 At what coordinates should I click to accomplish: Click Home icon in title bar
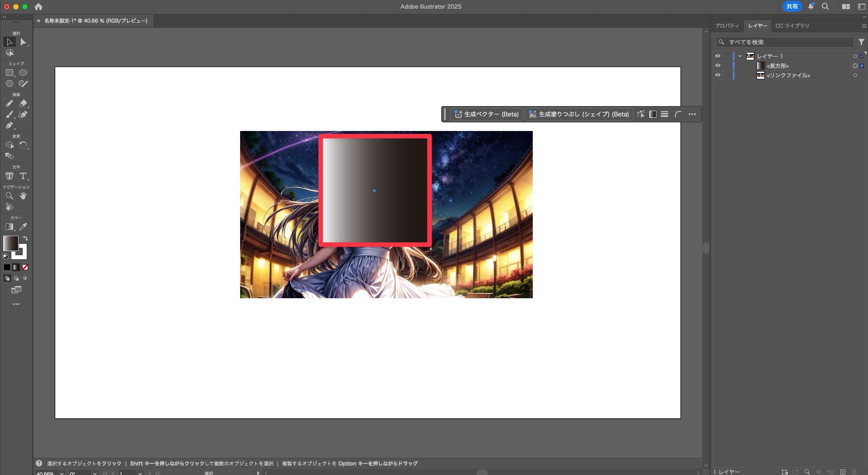39,7
